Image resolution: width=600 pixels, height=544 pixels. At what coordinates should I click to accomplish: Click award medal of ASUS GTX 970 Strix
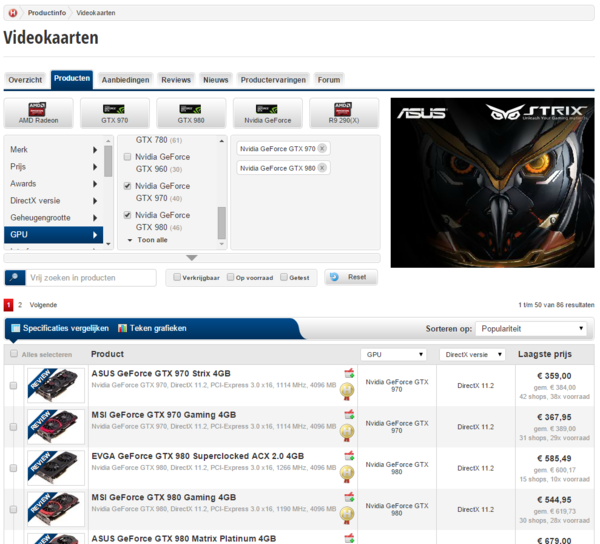347,391
